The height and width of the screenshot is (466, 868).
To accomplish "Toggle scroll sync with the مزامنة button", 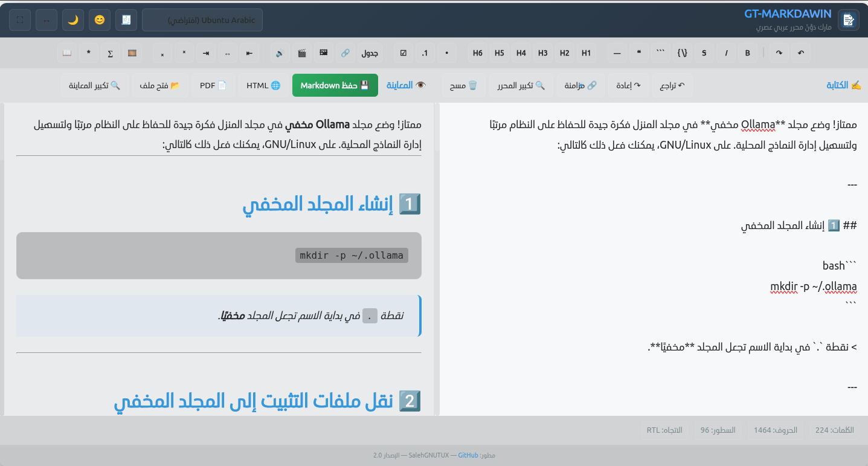I will click(x=580, y=86).
